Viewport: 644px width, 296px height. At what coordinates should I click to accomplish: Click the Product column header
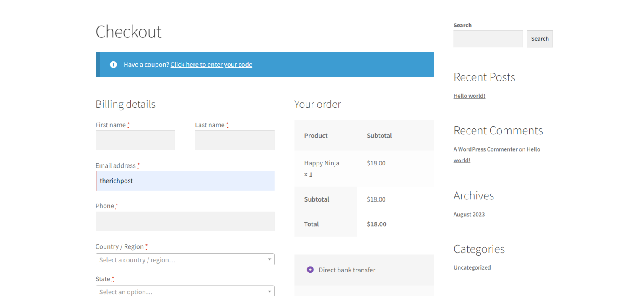tap(316, 136)
